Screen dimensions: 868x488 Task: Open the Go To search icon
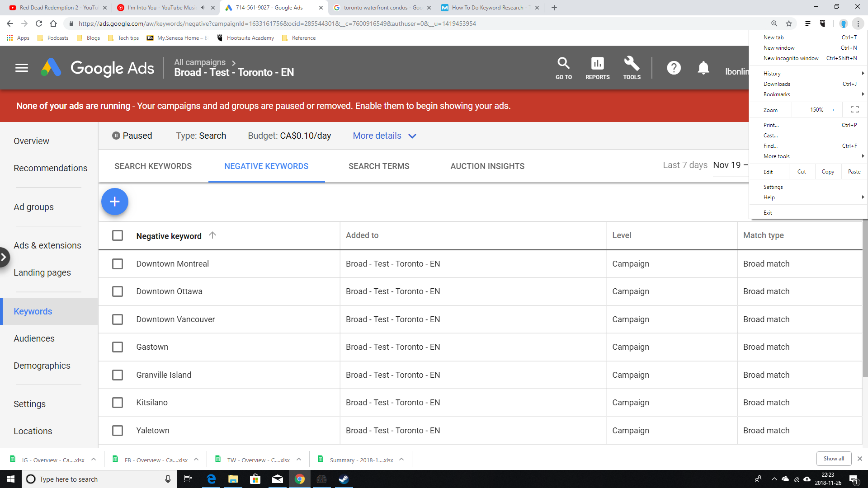click(563, 68)
